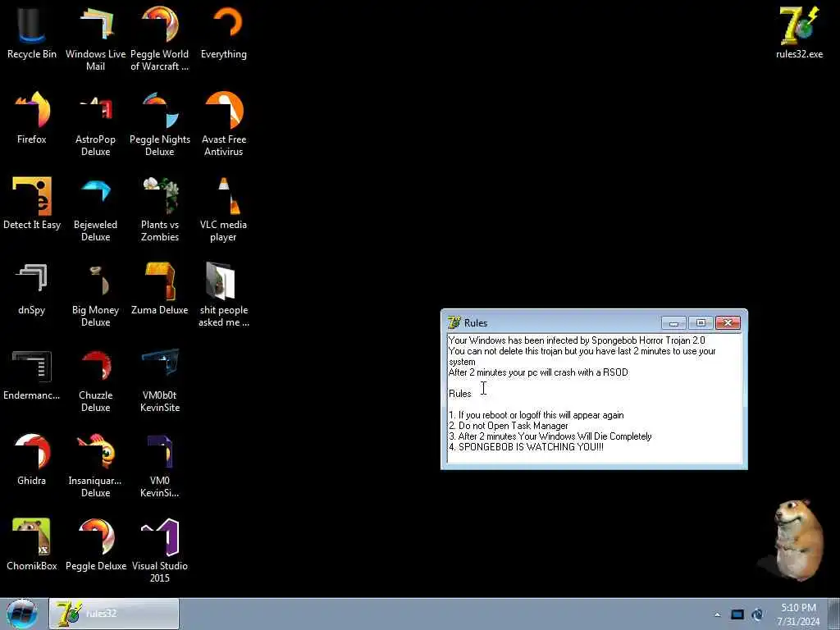Select the dnSpy desktop icon
This screenshot has height=630, width=840.
pyautogui.click(x=32, y=288)
